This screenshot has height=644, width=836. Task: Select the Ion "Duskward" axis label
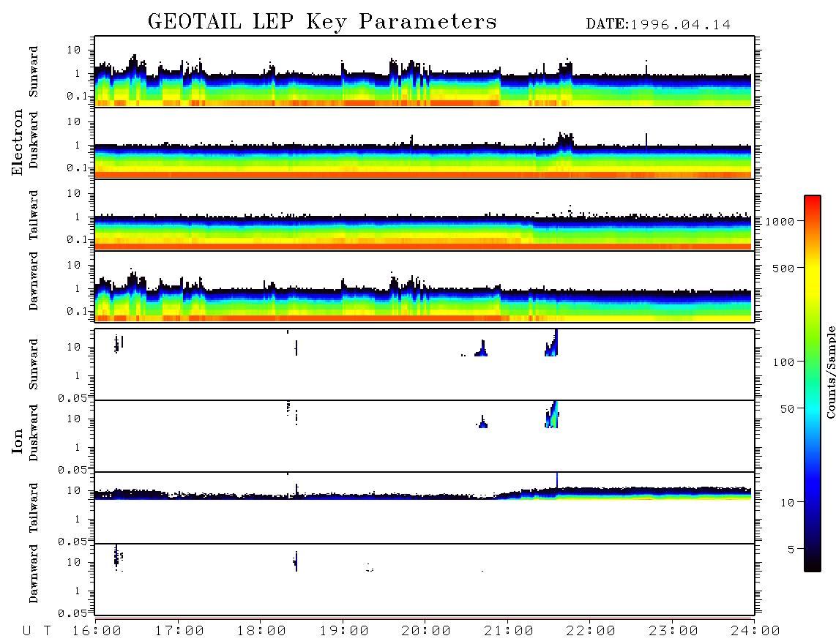pyautogui.click(x=34, y=433)
